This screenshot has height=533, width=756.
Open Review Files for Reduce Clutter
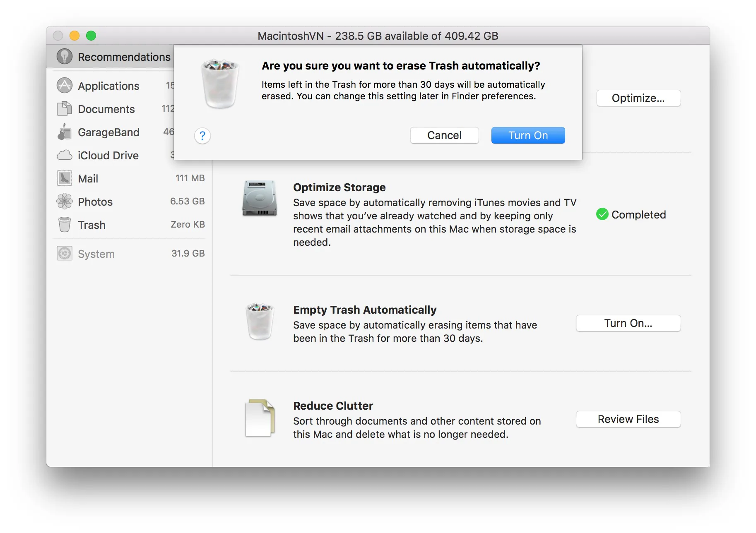pos(628,419)
